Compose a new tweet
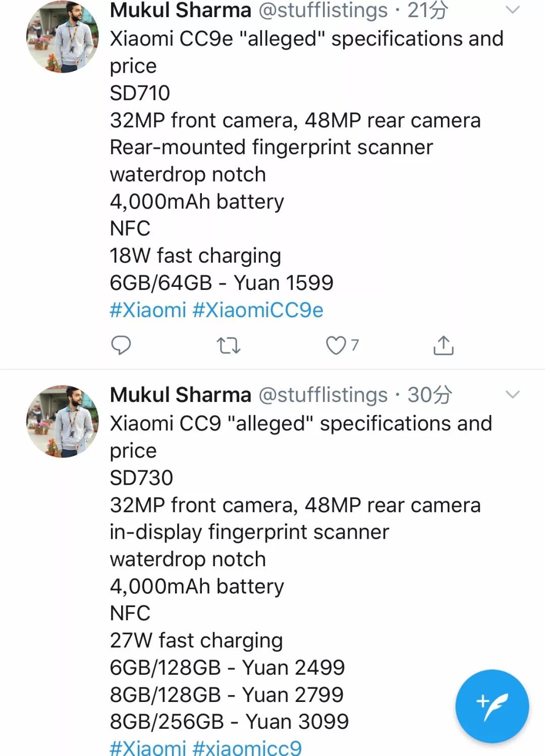Image resolution: width=545 pixels, height=756 pixels. [x=492, y=706]
